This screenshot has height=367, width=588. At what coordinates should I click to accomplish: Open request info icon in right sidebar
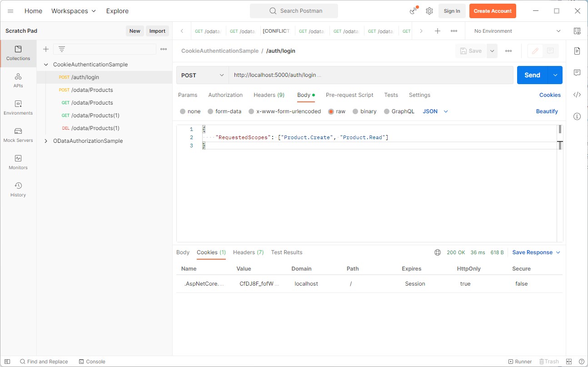pyautogui.click(x=577, y=116)
